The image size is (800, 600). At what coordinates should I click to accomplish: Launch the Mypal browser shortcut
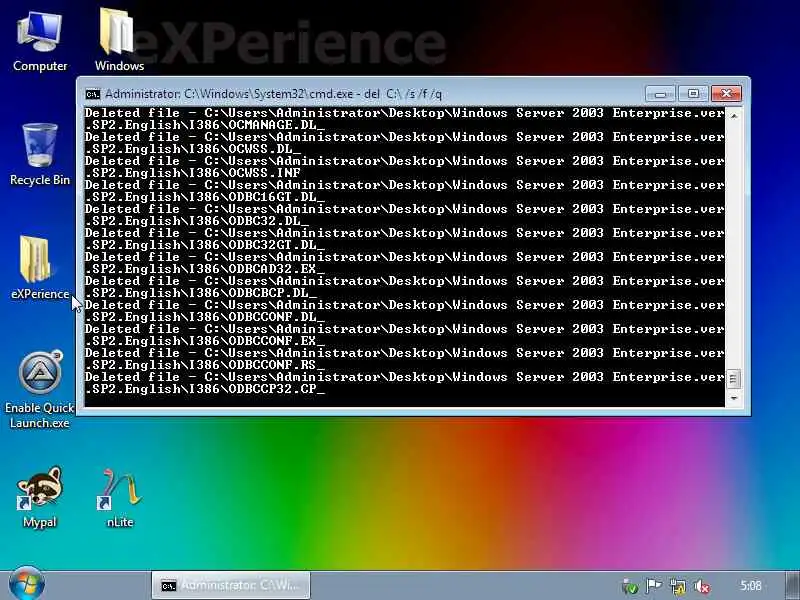pos(40,497)
